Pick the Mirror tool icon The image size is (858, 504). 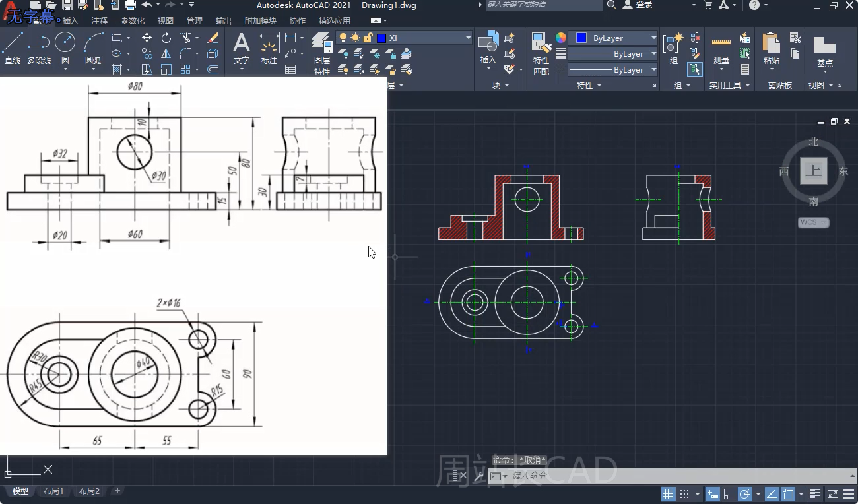[166, 54]
